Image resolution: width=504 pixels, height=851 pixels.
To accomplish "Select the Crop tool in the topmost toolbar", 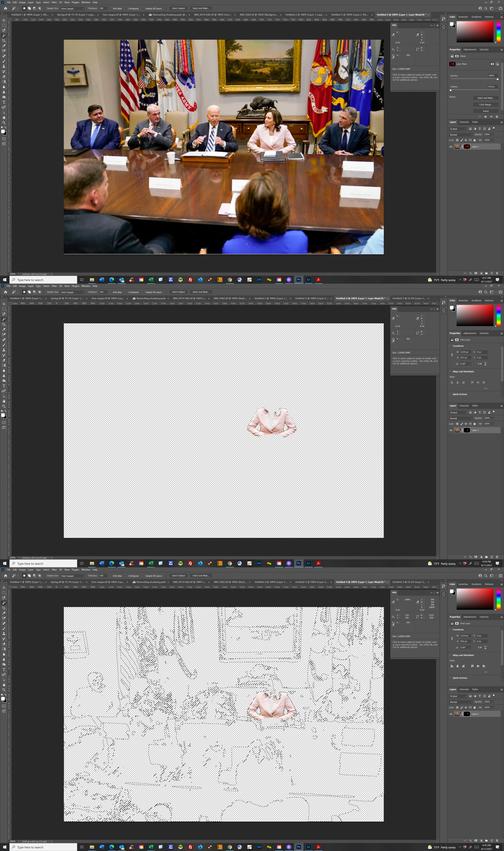I will [x=4, y=41].
